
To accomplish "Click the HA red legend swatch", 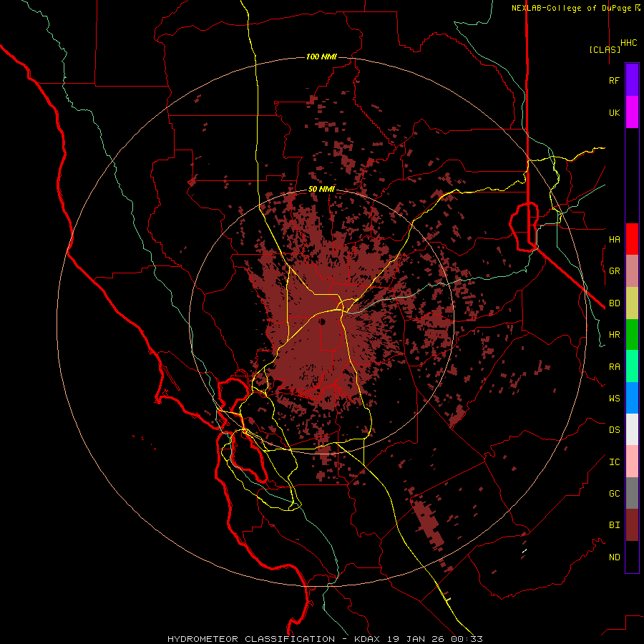I will 632,239.
